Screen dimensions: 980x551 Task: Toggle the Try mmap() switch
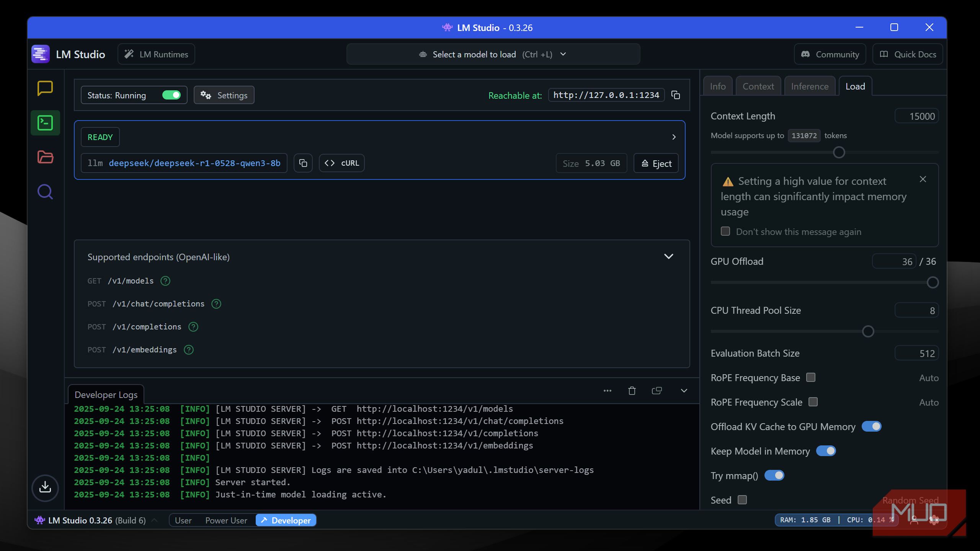pyautogui.click(x=774, y=475)
